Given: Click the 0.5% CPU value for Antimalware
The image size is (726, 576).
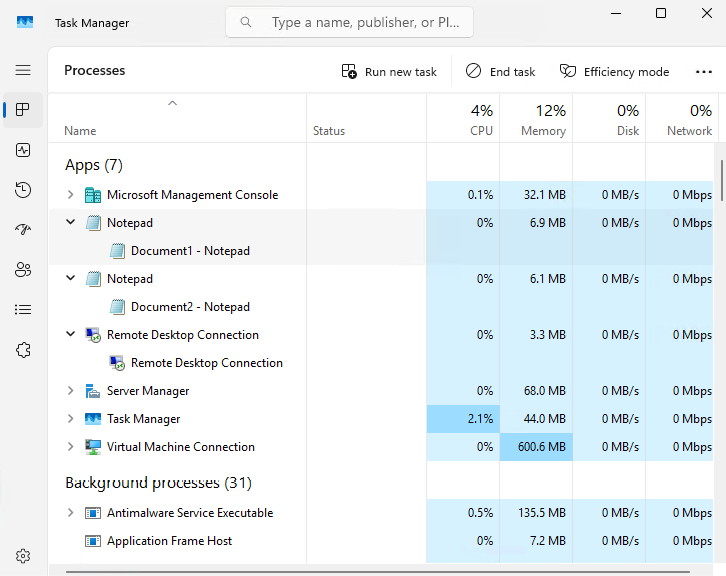Looking at the screenshot, I should (480, 513).
